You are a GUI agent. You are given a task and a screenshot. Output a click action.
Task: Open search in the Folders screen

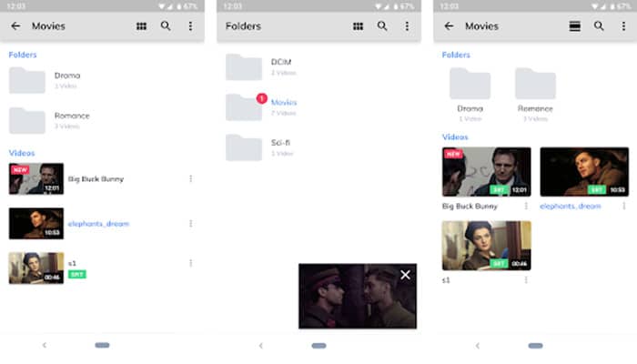pos(382,26)
